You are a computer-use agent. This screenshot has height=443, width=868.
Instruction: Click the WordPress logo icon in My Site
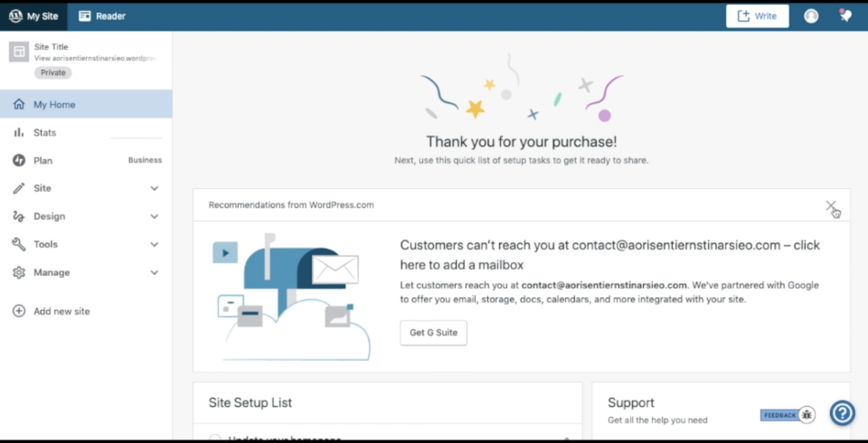point(15,16)
